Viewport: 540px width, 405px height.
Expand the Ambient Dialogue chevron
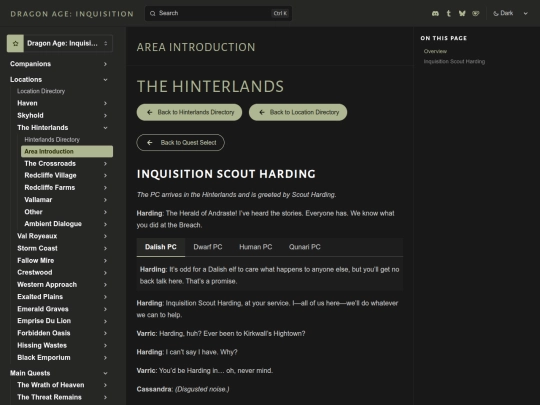pyautogui.click(x=105, y=224)
